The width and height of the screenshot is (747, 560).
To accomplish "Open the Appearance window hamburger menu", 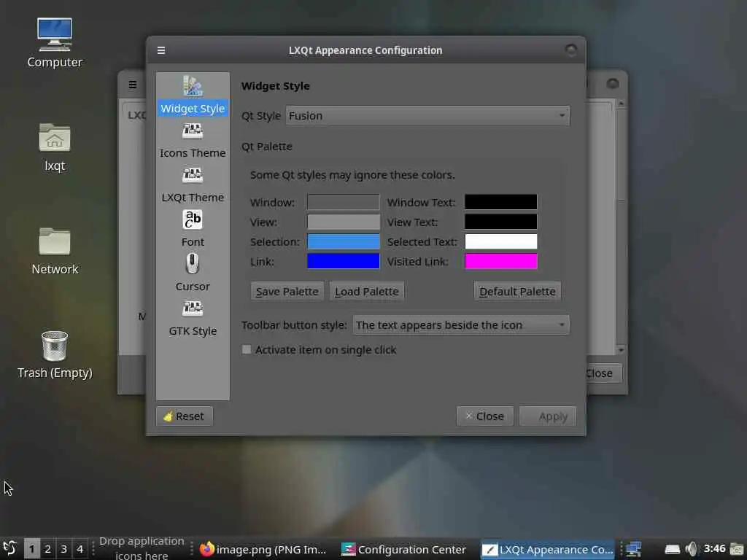I will [161, 50].
